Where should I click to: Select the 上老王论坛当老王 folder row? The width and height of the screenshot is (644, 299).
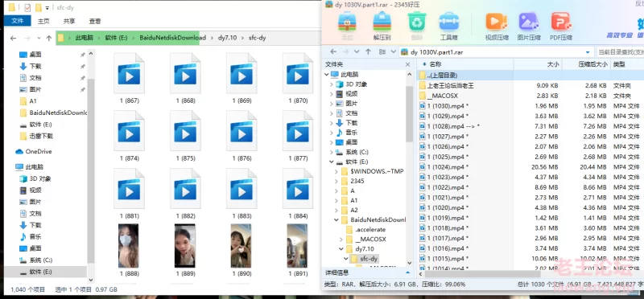[x=530, y=86]
